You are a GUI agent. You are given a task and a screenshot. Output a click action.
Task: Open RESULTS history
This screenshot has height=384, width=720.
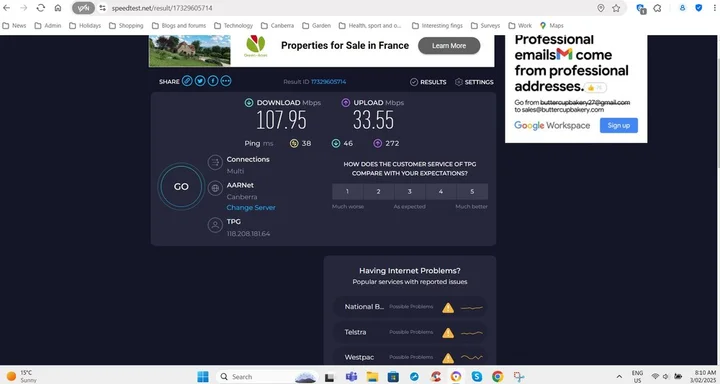coord(428,82)
